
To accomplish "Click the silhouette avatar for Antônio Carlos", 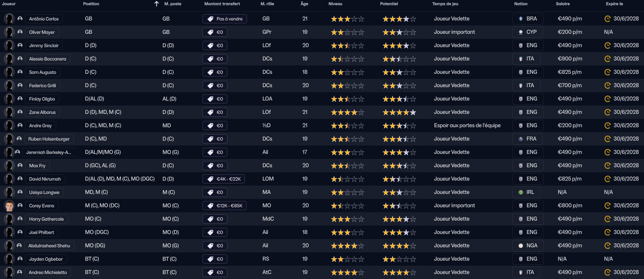I will point(9,19).
